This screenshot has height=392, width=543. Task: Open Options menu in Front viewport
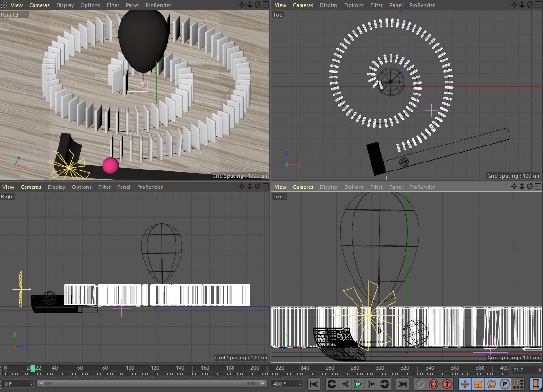coord(354,187)
